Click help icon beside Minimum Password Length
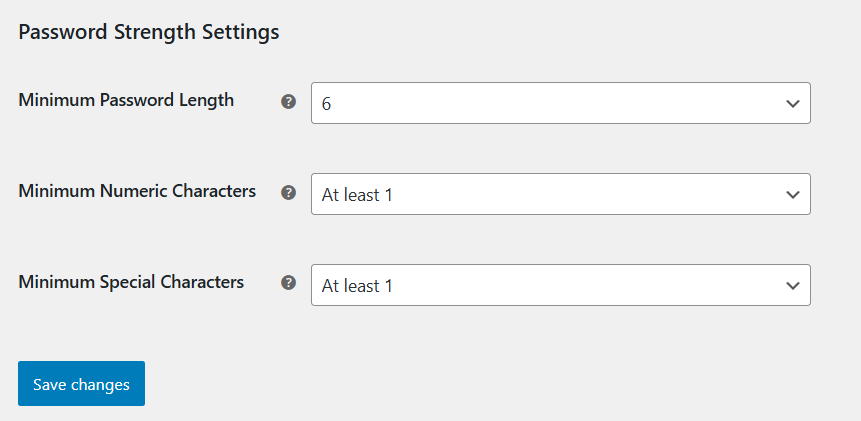The width and height of the screenshot is (861, 421). coord(289,102)
